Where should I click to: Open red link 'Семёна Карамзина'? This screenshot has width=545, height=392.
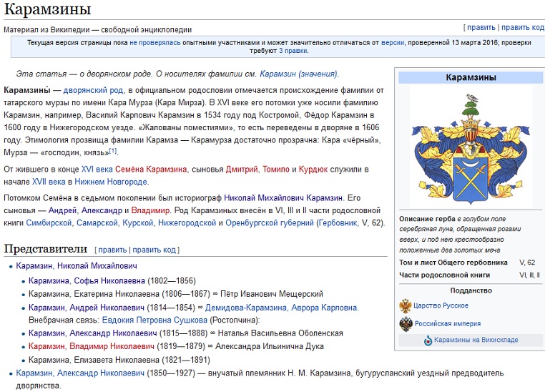151,170
